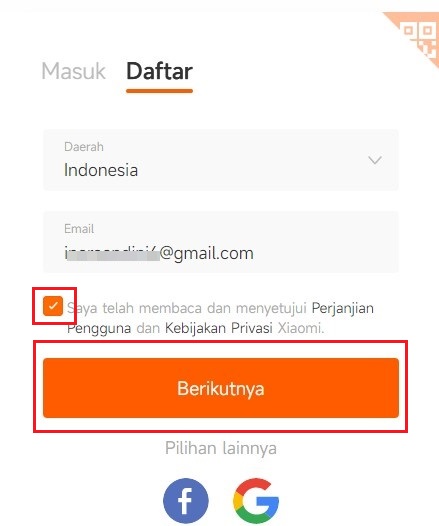Uncheck the user agreement consent checkbox

point(53,306)
